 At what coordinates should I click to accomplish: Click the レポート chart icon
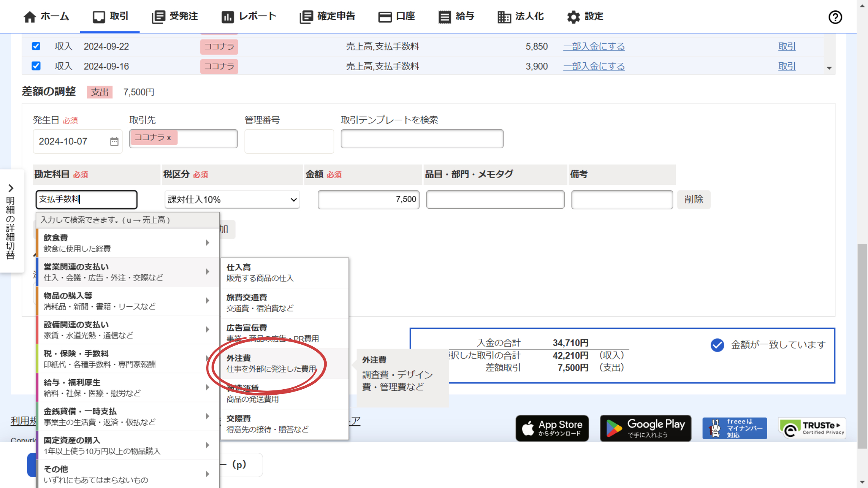pyautogui.click(x=227, y=17)
